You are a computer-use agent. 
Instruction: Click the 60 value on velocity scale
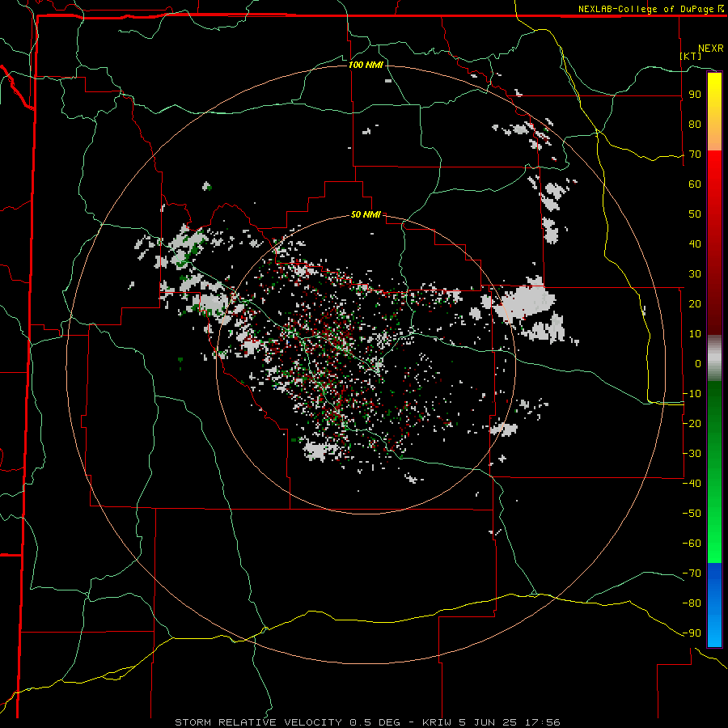tap(695, 184)
